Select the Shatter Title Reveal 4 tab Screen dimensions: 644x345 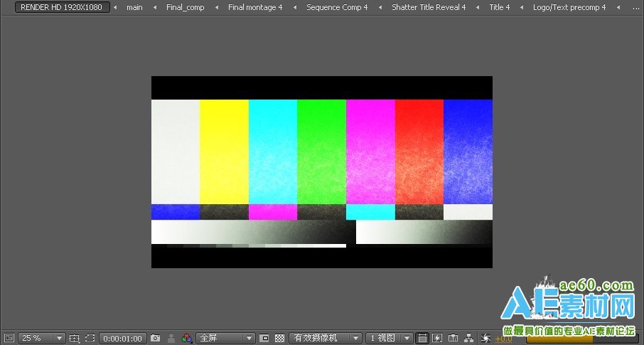coord(429,7)
